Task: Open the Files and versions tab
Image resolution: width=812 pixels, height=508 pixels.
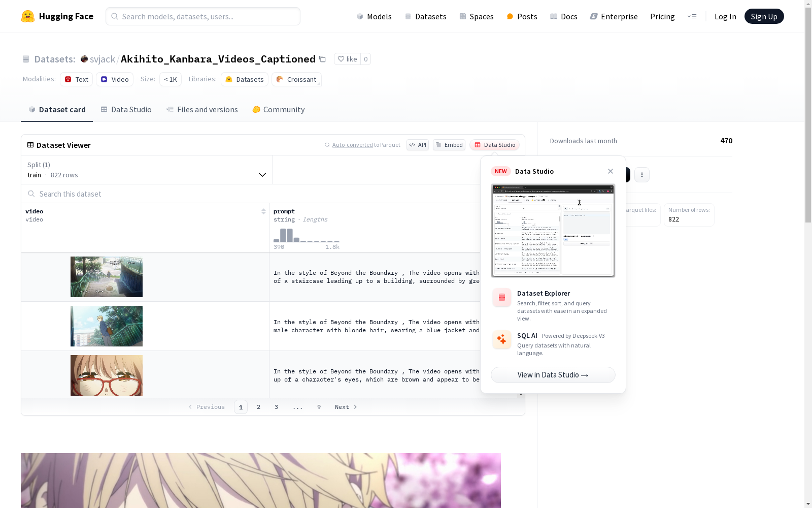Action: coord(202,110)
